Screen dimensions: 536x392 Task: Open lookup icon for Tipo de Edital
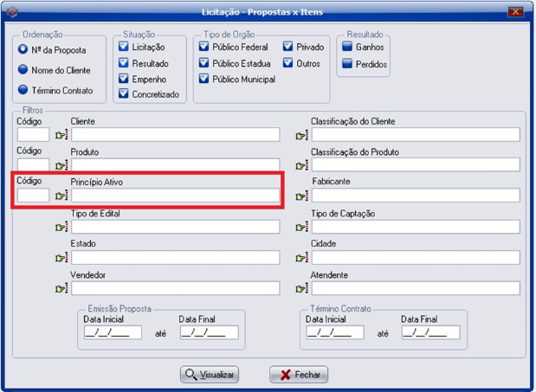(x=61, y=227)
